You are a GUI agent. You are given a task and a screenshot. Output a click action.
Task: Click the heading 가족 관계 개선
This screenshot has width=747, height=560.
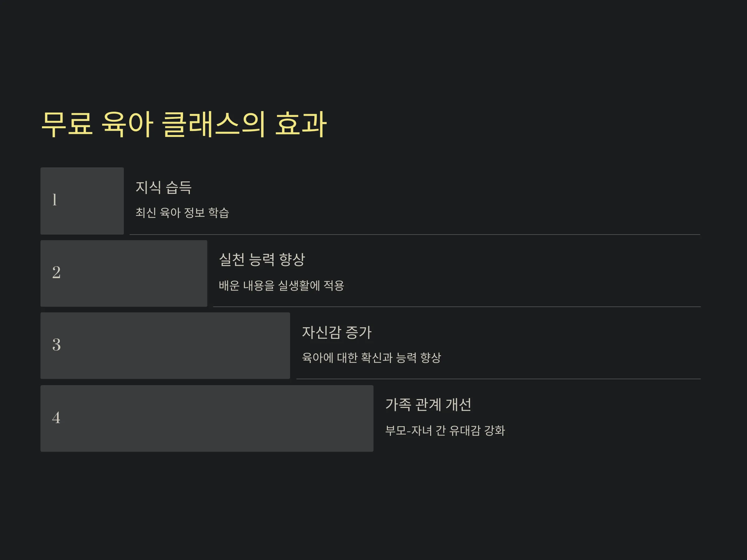pyautogui.click(x=428, y=404)
